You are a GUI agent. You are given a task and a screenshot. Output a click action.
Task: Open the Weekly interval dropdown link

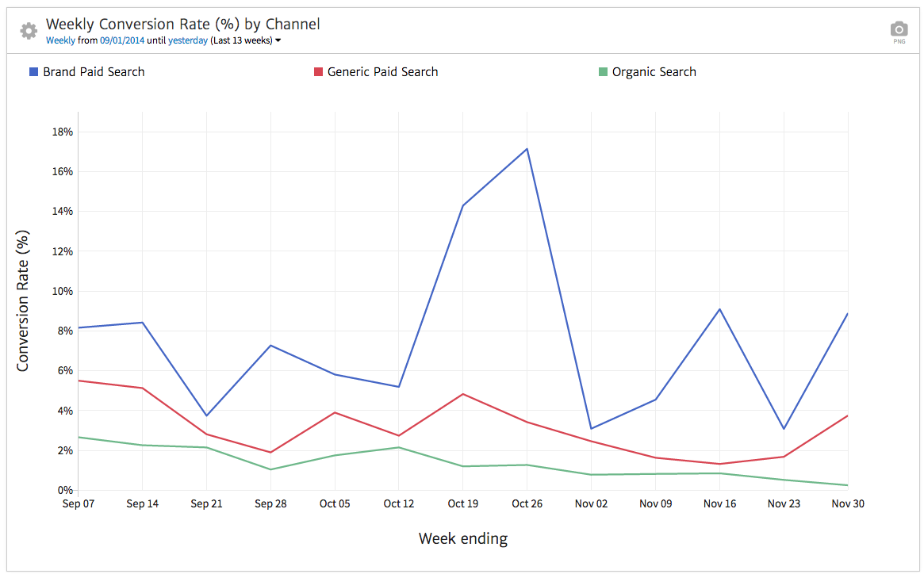click(x=60, y=40)
